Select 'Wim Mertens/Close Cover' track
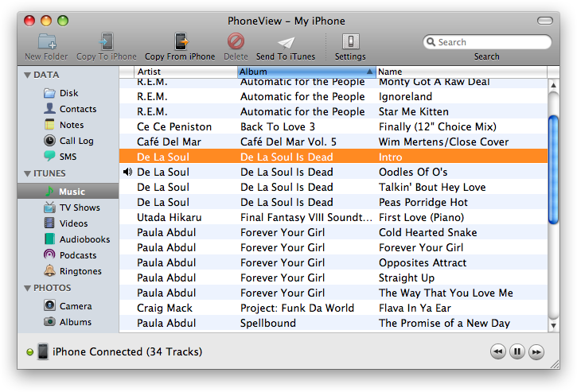 [333, 142]
